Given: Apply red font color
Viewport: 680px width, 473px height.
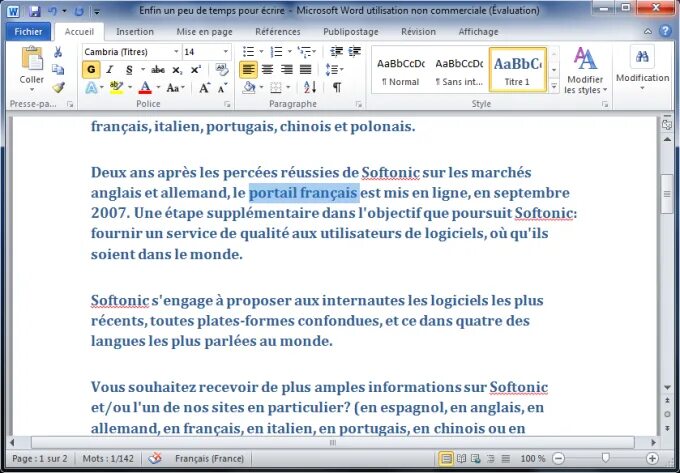Looking at the screenshot, I should point(145,88).
